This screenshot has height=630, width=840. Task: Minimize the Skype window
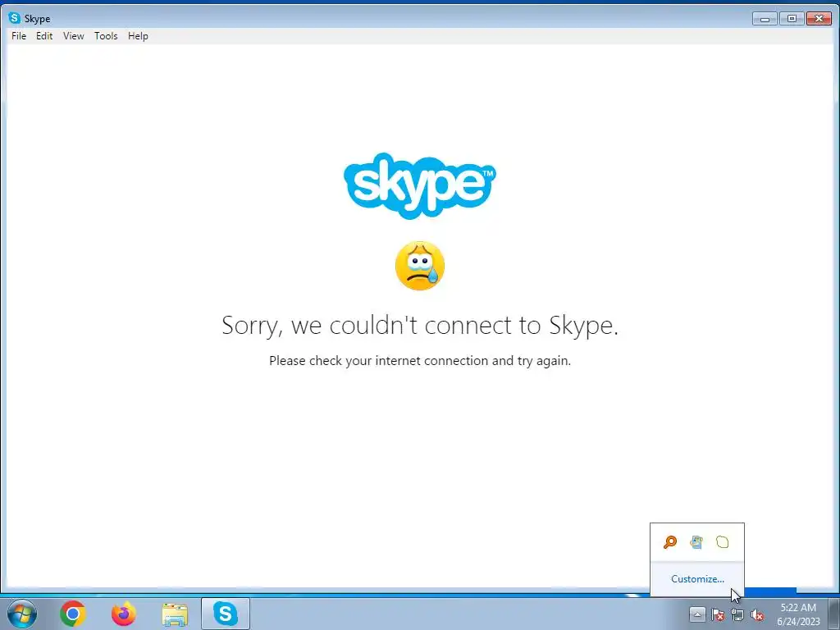pyautogui.click(x=765, y=19)
